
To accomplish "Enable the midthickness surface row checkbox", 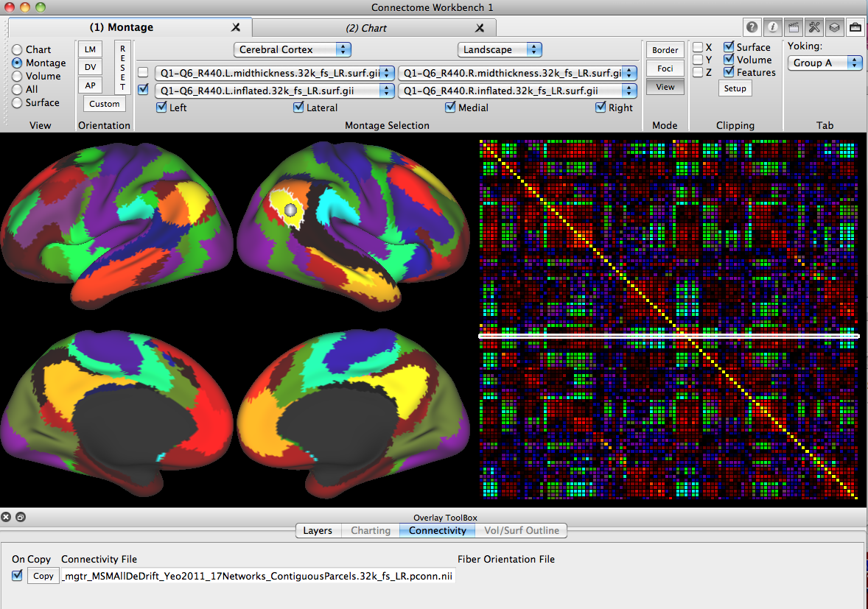I will point(144,72).
